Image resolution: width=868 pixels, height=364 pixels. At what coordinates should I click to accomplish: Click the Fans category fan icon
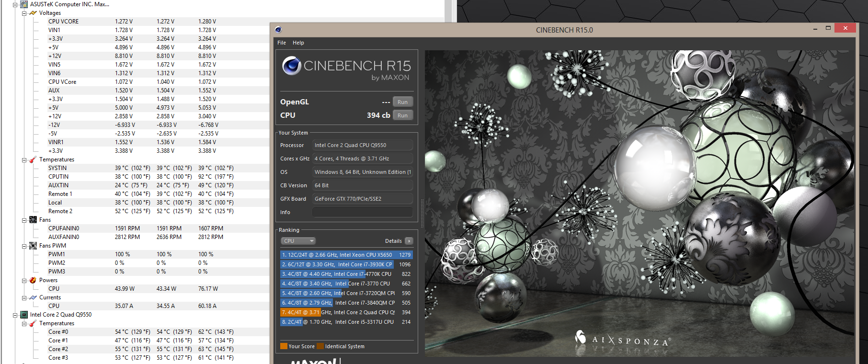click(x=33, y=220)
